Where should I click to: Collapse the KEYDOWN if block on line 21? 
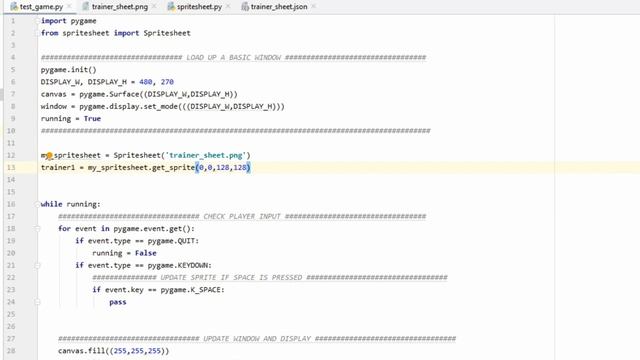coord(37,265)
